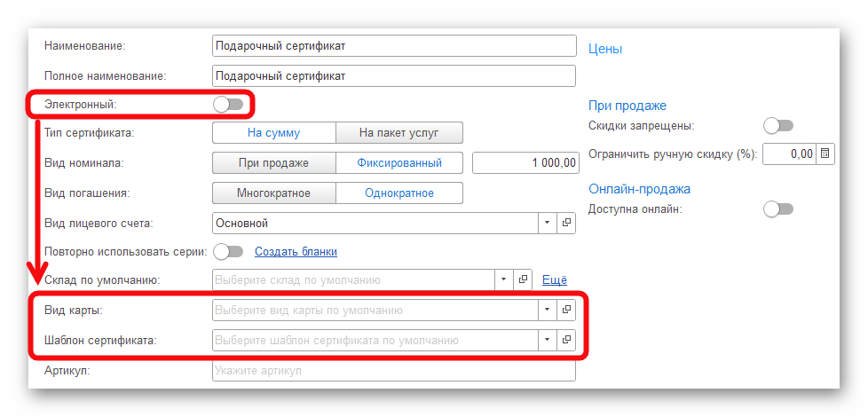Open the При продаже section header
This screenshot has height=417, width=868.
point(627,105)
